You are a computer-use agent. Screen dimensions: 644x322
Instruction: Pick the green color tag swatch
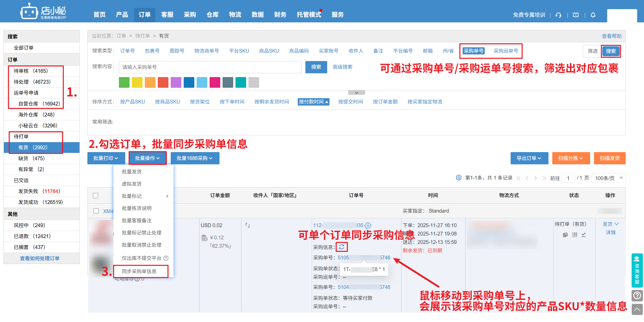pos(124,82)
